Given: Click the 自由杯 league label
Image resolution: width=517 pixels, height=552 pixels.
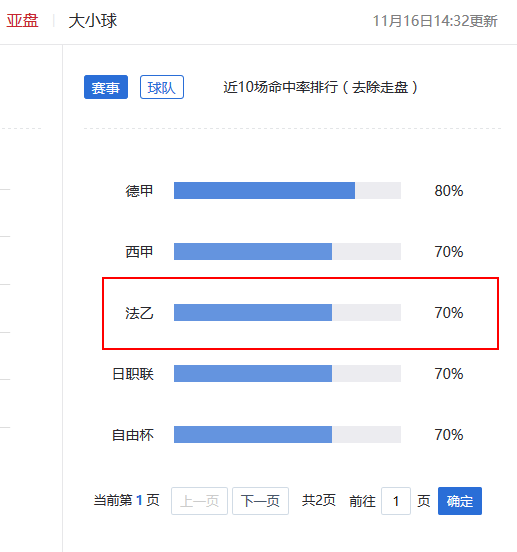Looking at the screenshot, I should (133, 435).
